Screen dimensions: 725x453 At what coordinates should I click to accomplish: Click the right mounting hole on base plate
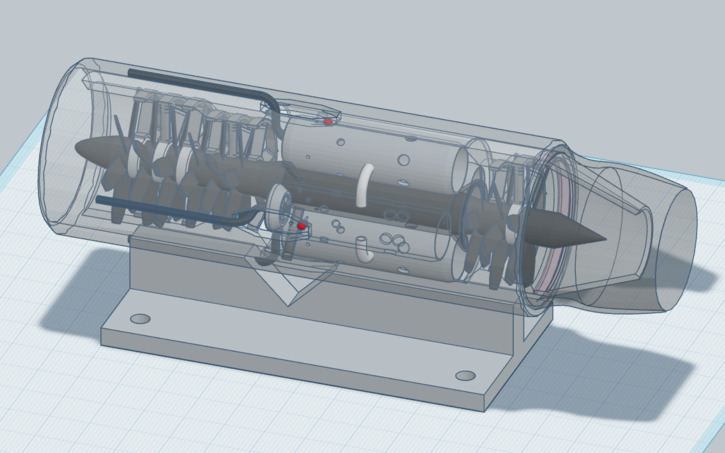tap(465, 375)
